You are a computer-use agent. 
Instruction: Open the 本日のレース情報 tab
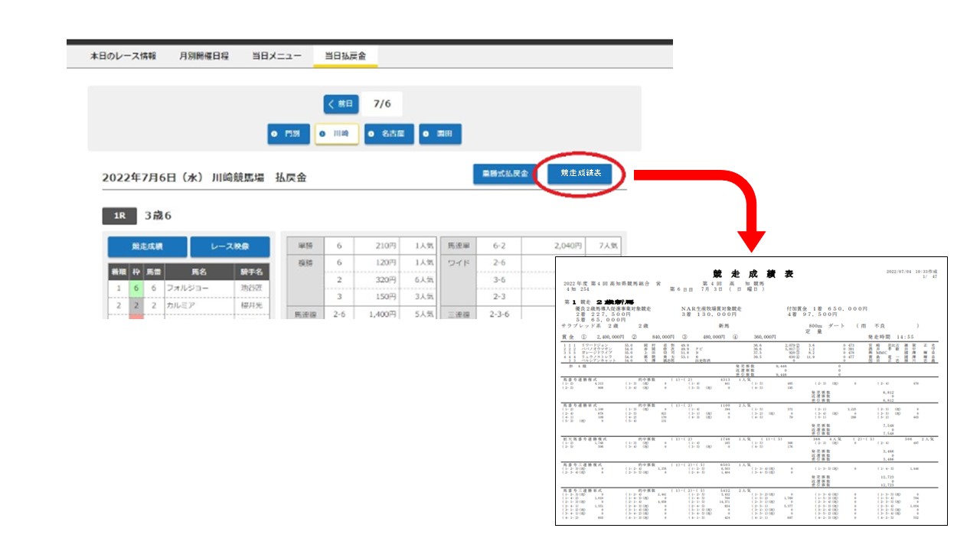click(122, 56)
